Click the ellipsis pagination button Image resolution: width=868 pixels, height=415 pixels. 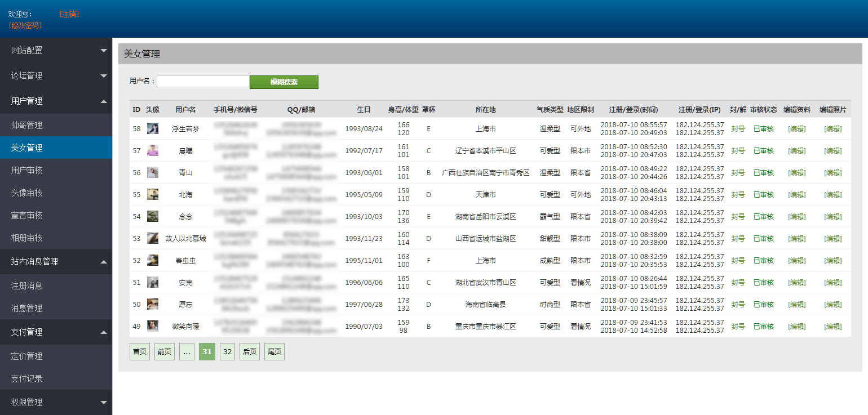187,351
